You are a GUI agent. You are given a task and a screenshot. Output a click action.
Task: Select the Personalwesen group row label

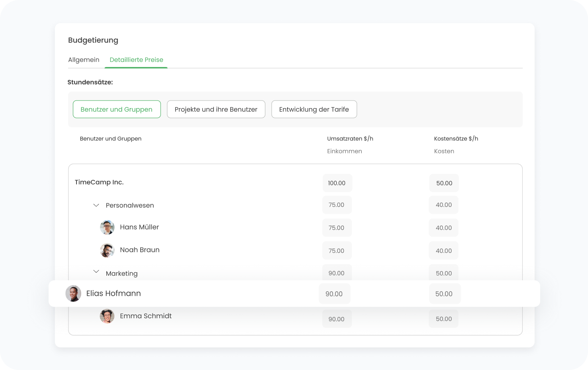click(130, 205)
